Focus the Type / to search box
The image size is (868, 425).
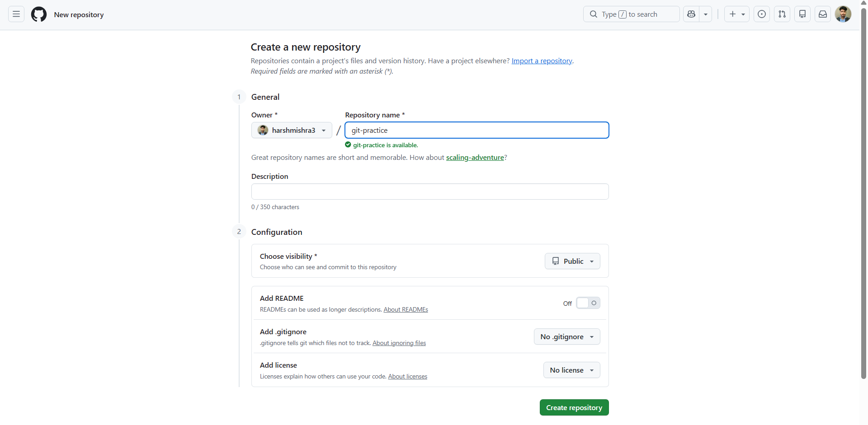(x=632, y=14)
